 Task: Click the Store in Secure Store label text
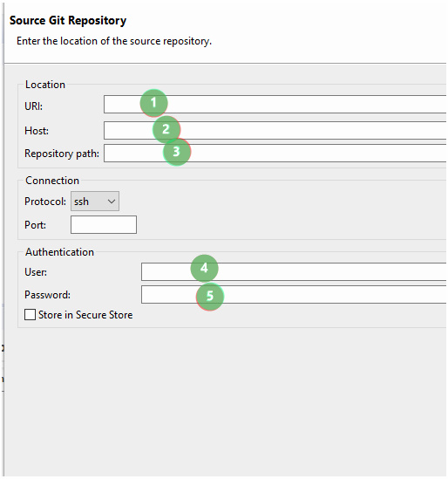coord(85,315)
